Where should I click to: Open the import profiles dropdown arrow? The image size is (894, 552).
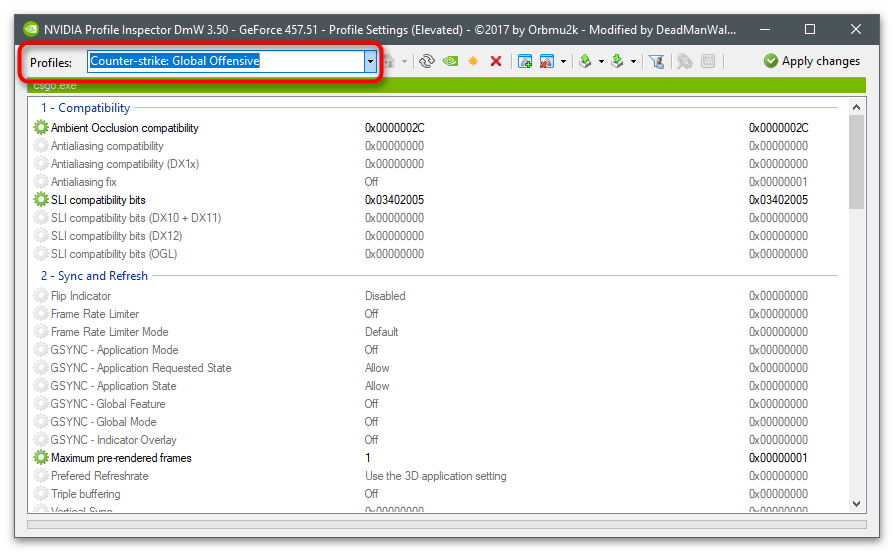[633, 62]
